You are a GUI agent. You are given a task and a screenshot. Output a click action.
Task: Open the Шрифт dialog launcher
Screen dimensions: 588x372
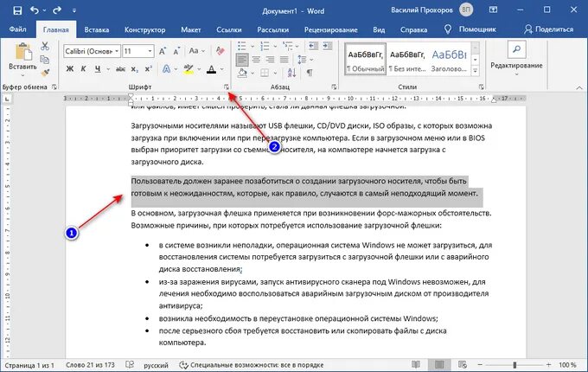coord(227,87)
